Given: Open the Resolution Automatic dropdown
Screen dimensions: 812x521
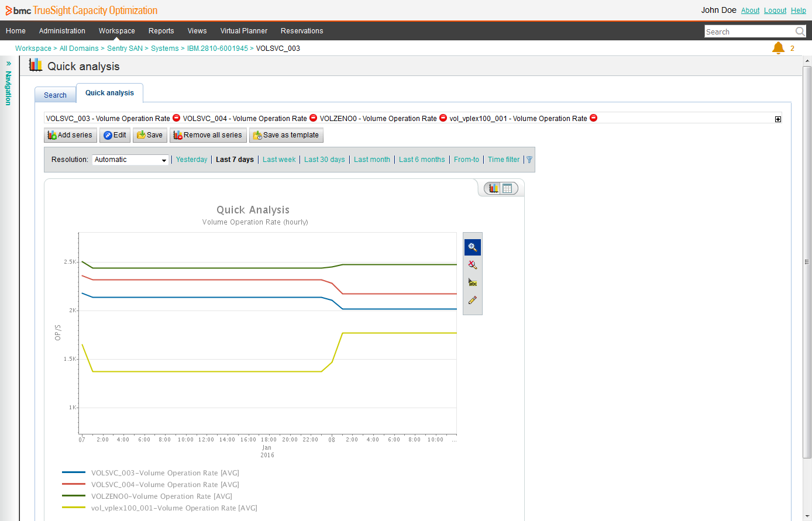Looking at the screenshot, I should tap(130, 160).
